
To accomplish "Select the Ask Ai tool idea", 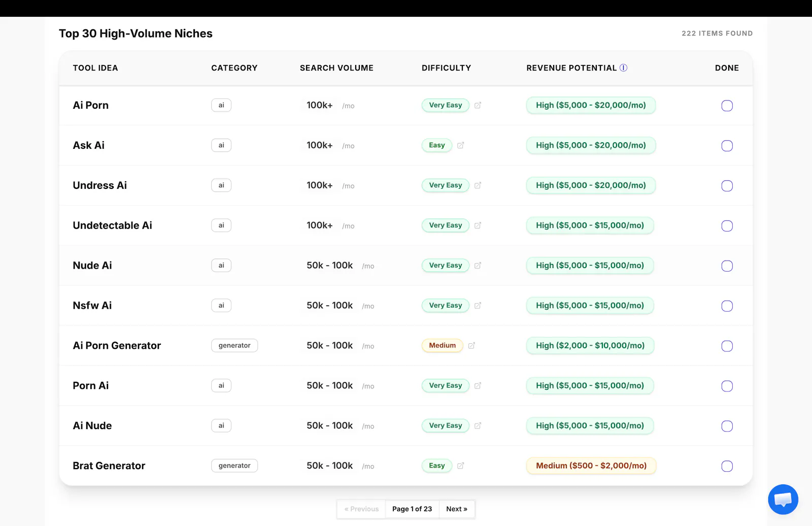I will click(x=88, y=145).
